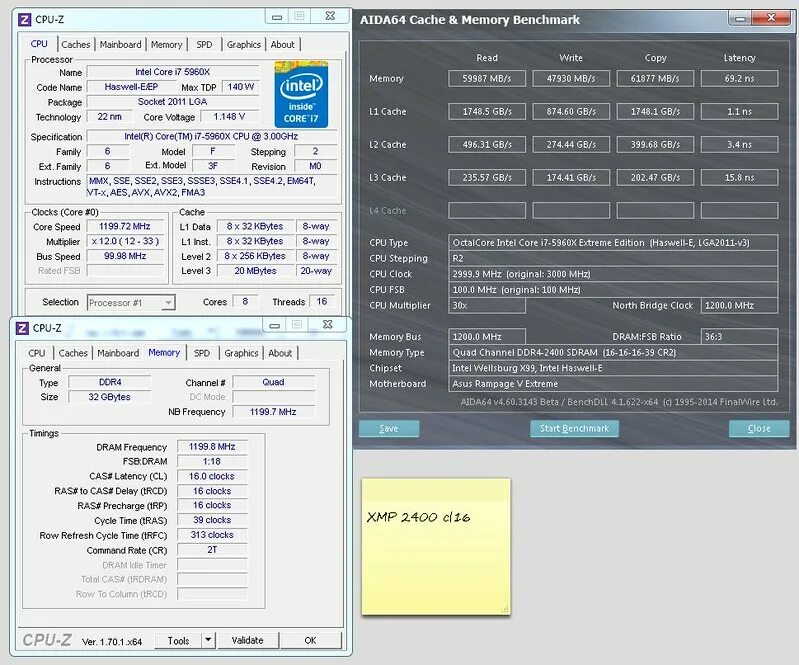Screen dimensions: 799x665
Task: Close the lower CPU-Z Memory window
Action: pyautogui.click(x=327, y=324)
